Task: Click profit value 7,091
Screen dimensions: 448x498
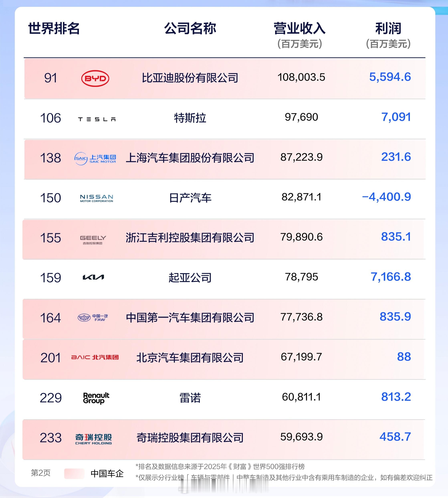Action: 396,117
